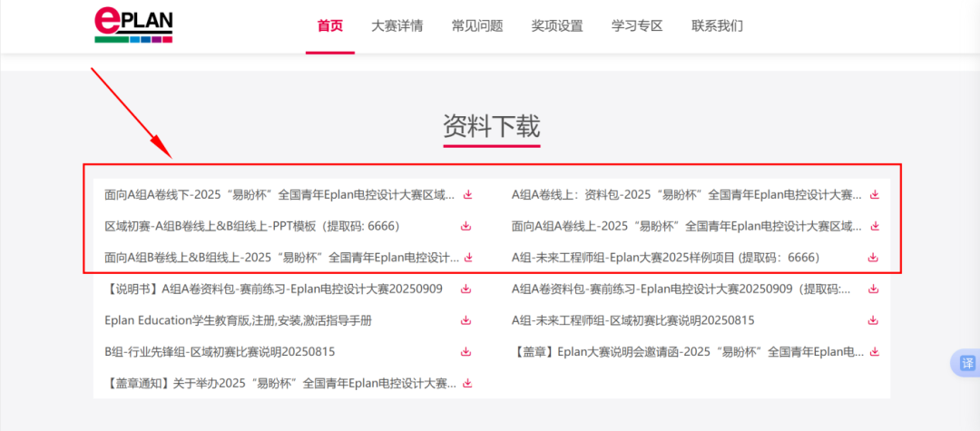This screenshot has width=980, height=431.
Task: Download icon for 区域初赛 PPT模板 file
Action: point(468,226)
